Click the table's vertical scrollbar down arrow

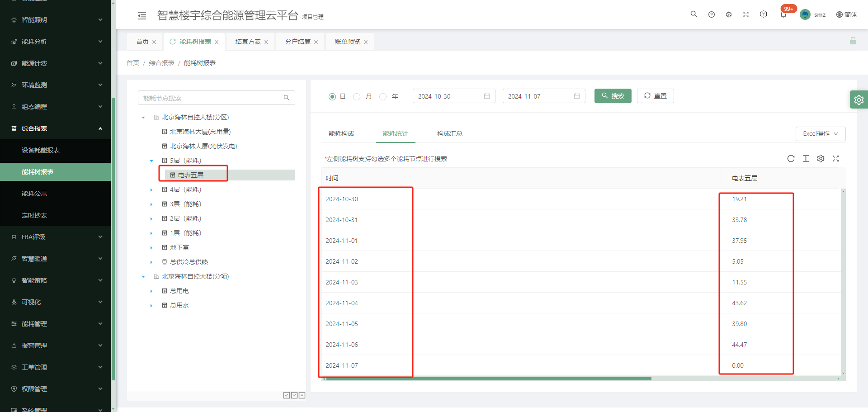click(x=843, y=374)
